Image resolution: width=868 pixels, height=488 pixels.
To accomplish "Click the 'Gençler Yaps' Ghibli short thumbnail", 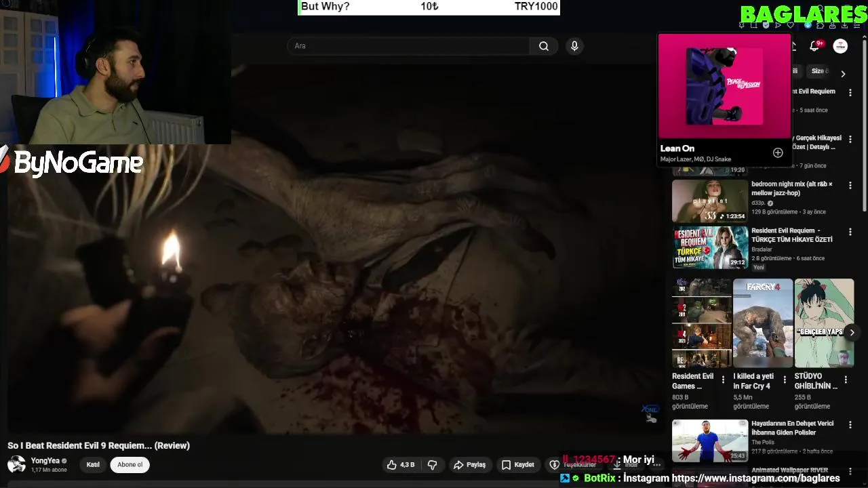I will 824,323.
